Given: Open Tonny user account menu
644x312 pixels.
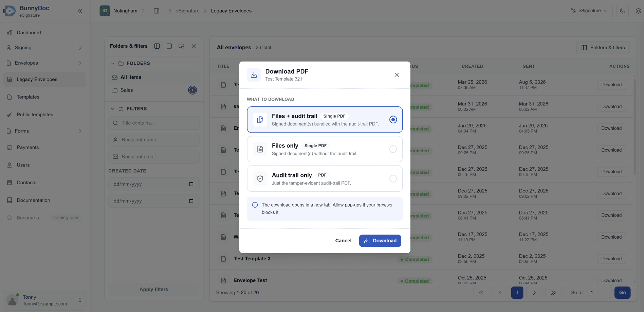Looking at the screenshot, I should coord(44,300).
